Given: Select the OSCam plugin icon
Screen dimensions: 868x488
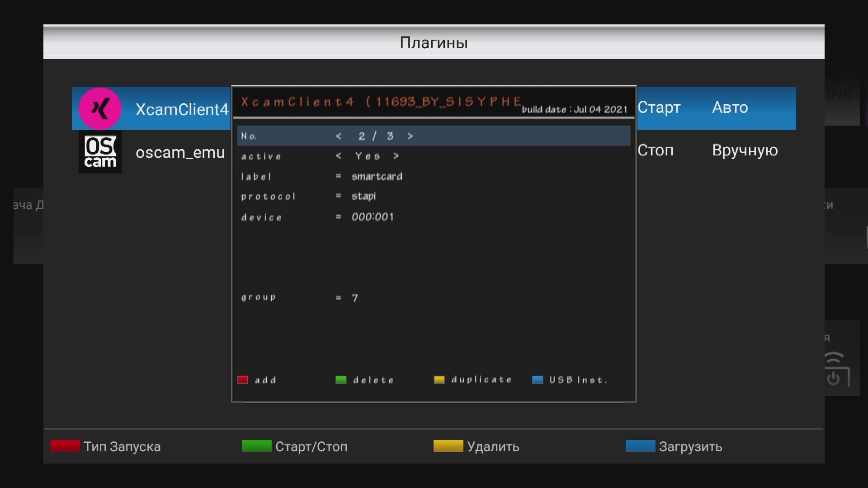Looking at the screenshot, I should point(100,152).
